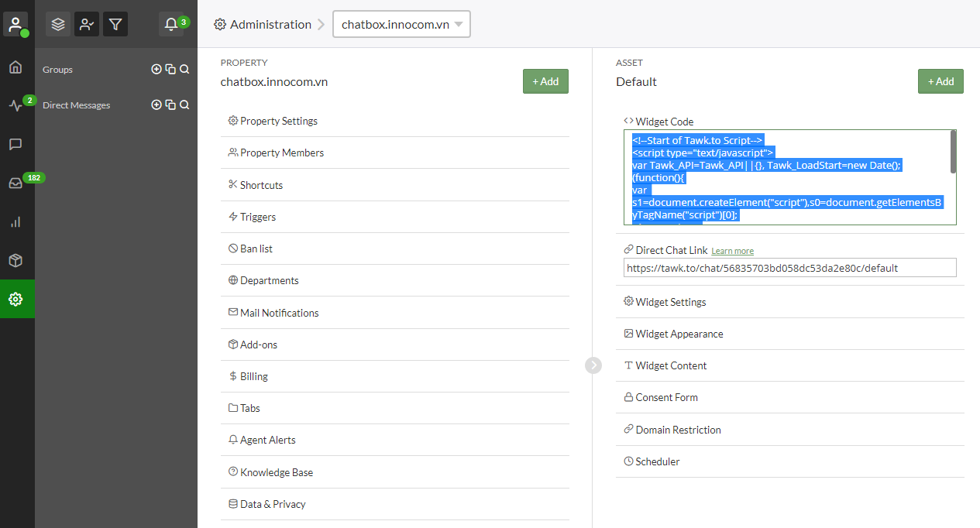
Task: Add a new property with + Add
Action: coord(545,81)
